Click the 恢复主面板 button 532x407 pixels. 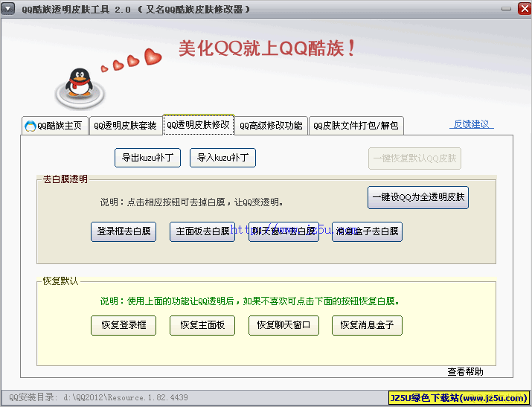coord(202,325)
